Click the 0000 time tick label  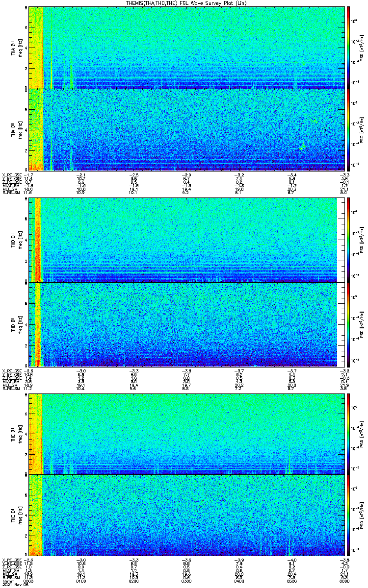(x=29, y=581)
